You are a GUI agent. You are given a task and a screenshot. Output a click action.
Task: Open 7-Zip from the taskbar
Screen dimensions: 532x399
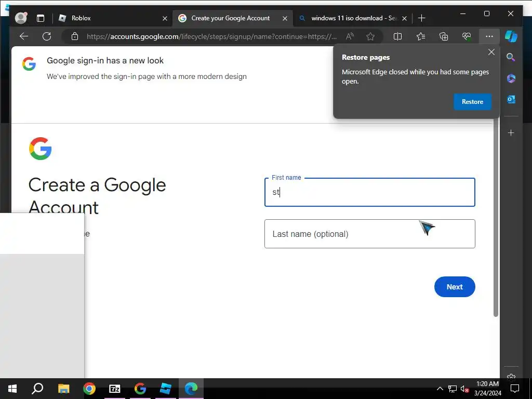[x=115, y=389]
